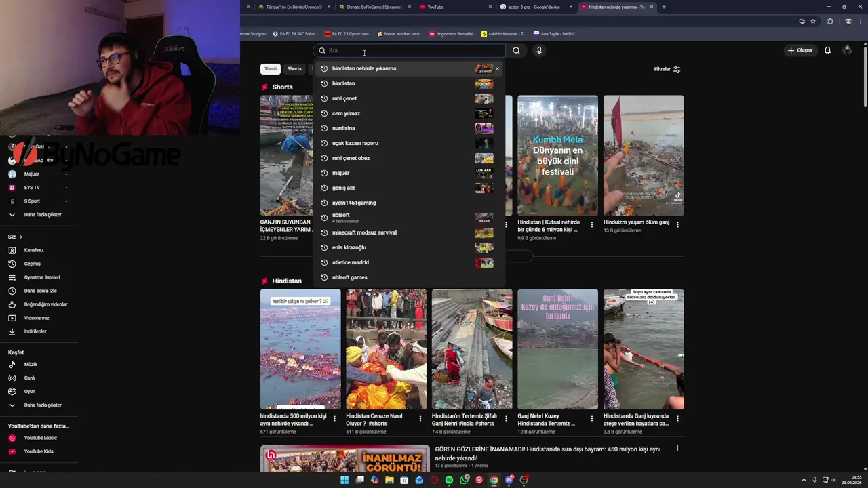Choose the 'ruhi çenet obez' search suggestion
The width and height of the screenshot is (868, 488).
pyautogui.click(x=410, y=158)
